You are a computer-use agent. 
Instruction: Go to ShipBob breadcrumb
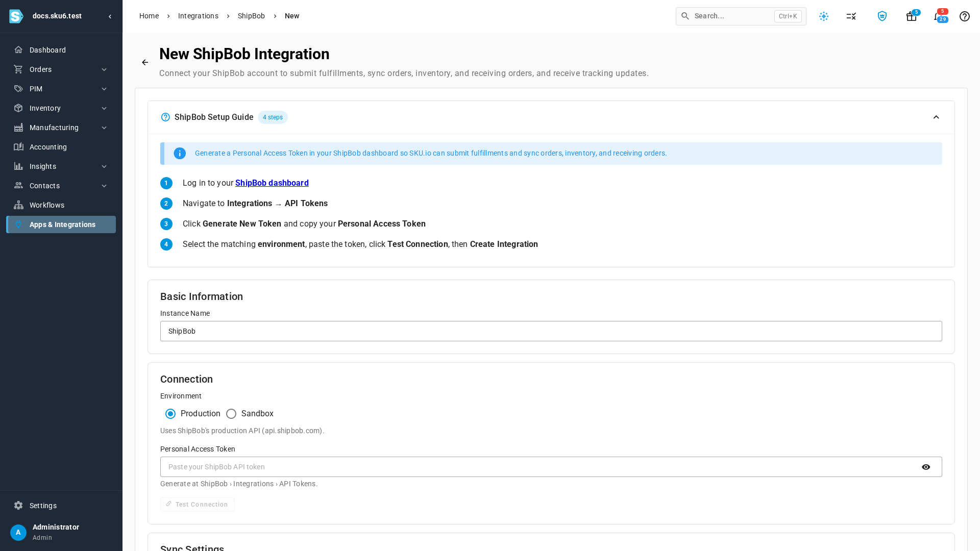click(x=251, y=16)
